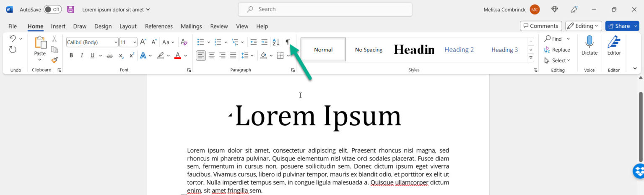Viewport: 644px width, 195px height.
Task: Click the Save floppy disk icon
Action: 70,9
